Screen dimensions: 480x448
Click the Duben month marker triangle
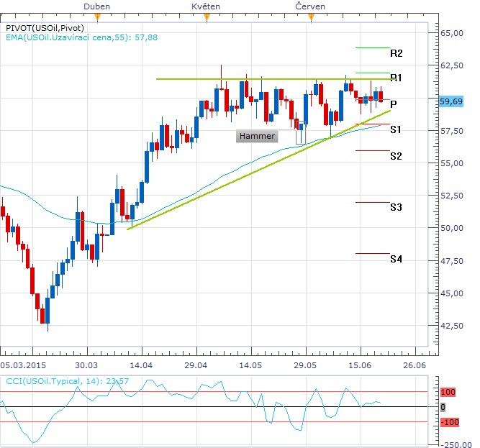(96, 17)
